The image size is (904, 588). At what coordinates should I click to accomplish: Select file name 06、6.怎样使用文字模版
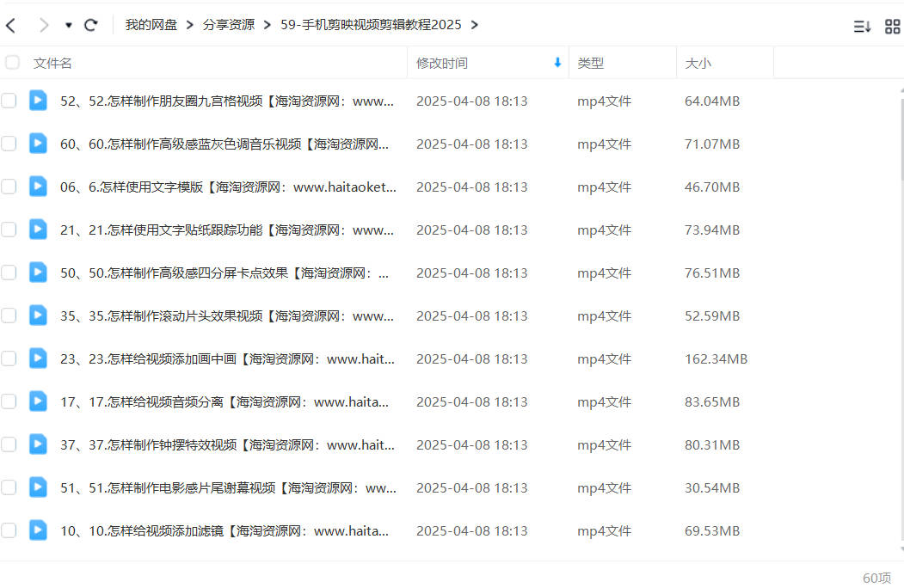228,187
